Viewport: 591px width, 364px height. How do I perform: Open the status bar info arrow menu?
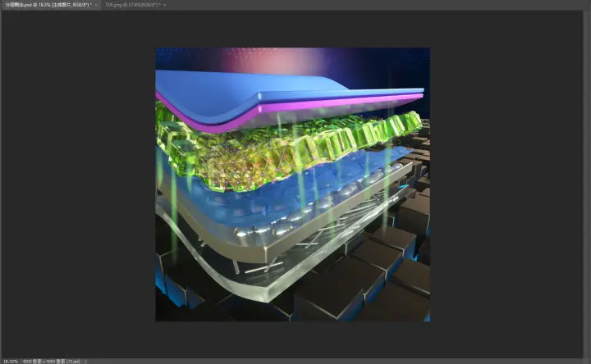(85, 362)
